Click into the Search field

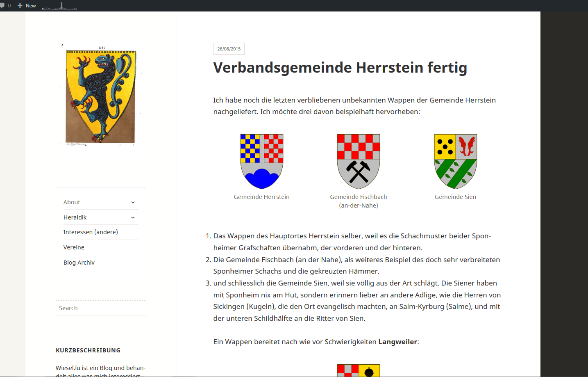(x=101, y=308)
